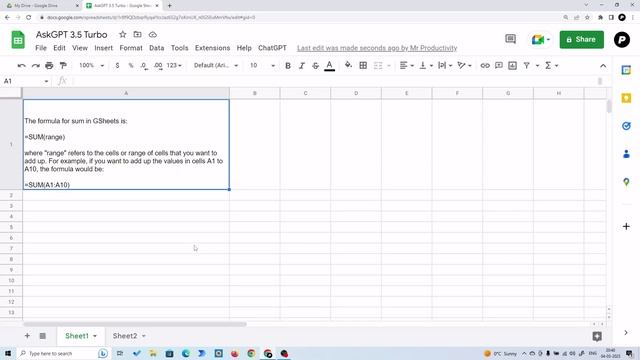Screen dimensions: 640x360
Task: Open Tasks in the side panel
Action: point(626,126)
